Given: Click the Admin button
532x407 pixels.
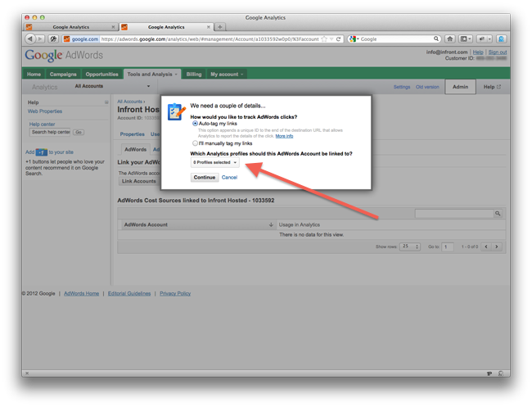Looking at the screenshot, I should [x=460, y=87].
